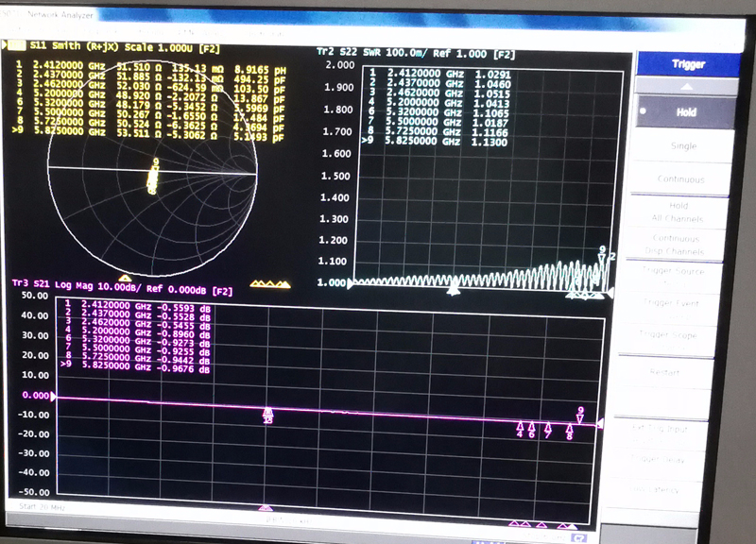Click the 0.000 dB reference position arrow
The image size is (756, 544).
(54, 398)
